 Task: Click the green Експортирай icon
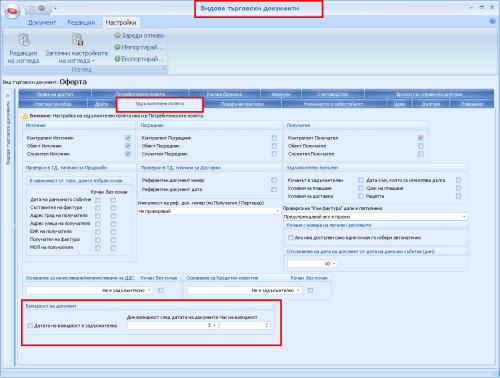pyautogui.click(x=117, y=59)
